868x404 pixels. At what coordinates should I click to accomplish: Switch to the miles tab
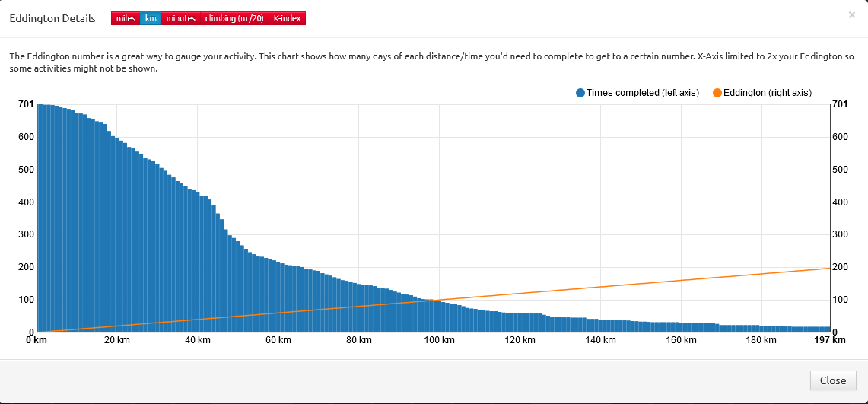coord(126,18)
